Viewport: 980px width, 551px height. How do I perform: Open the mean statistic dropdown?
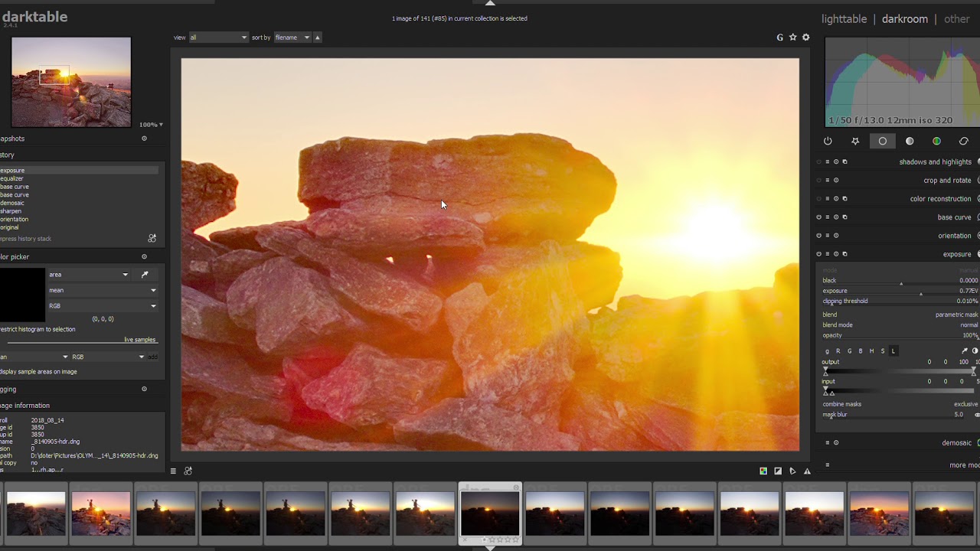[x=103, y=290]
